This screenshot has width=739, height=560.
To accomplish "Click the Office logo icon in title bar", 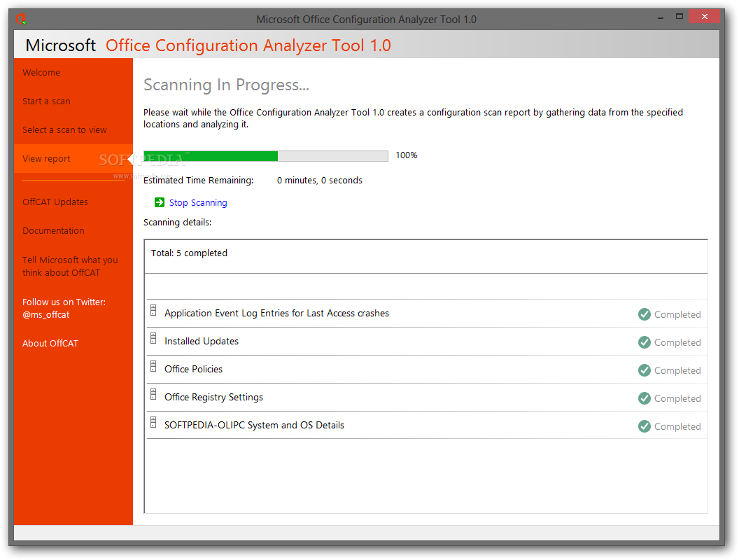I will 21,20.
